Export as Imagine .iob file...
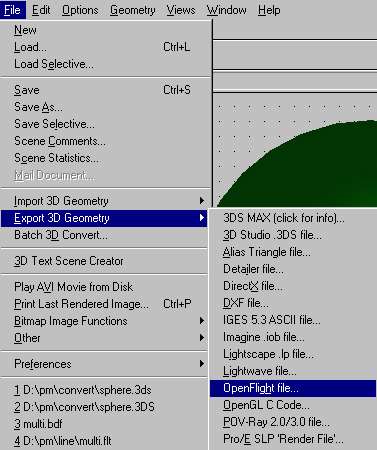This screenshot has height=450, width=377. (293, 337)
